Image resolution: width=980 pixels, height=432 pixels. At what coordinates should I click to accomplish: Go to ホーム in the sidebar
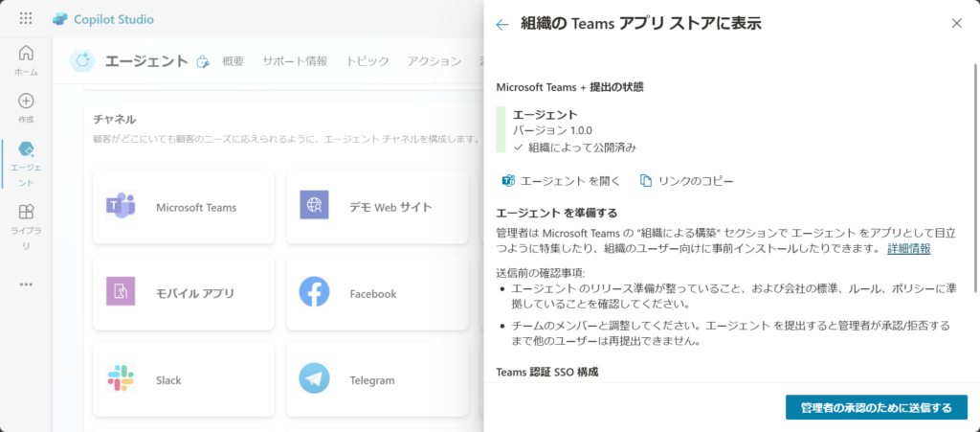26,60
